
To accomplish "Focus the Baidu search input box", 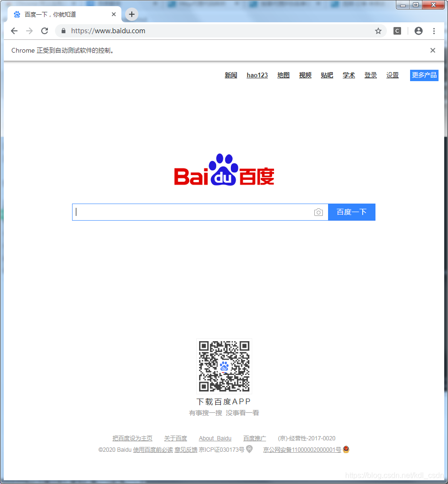I will (x=200, y=212).
